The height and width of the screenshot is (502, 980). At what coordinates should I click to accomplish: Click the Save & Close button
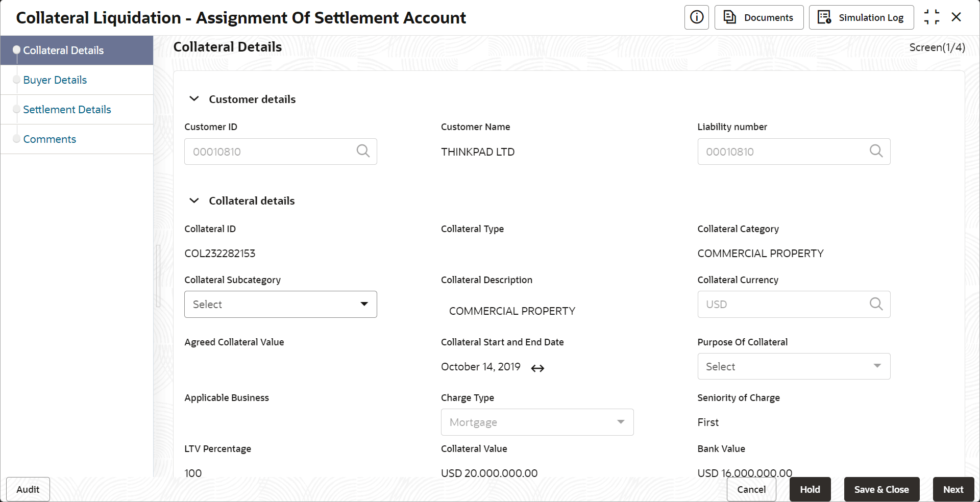tap(881, 489)
